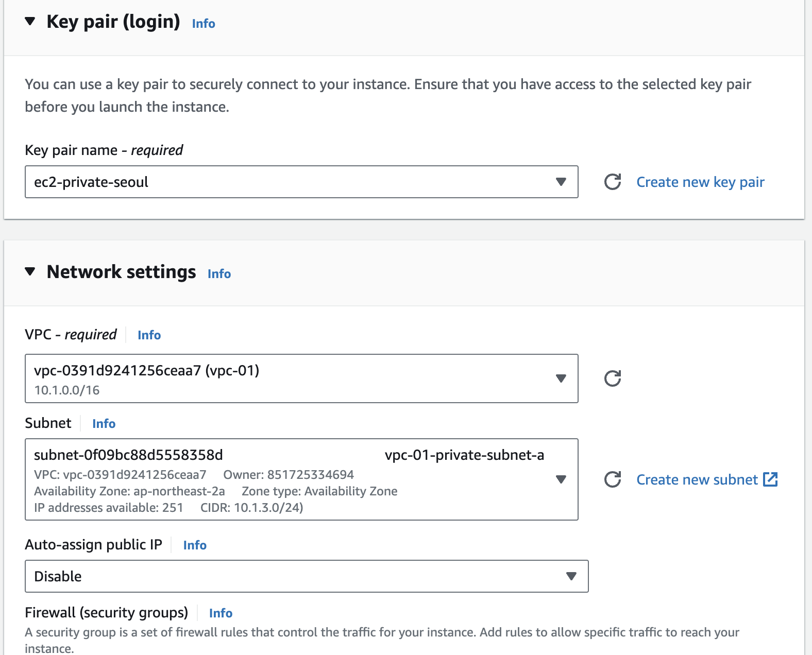Open Info link beside Firewall (security groups)
Screen dimensions: 812x655
click(x=221, y=613)
